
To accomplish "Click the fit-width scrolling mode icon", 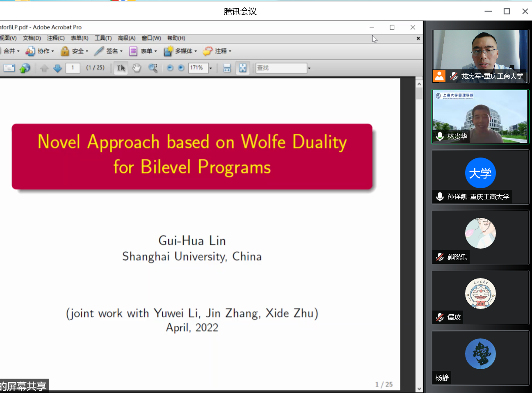I will point(227,68).
